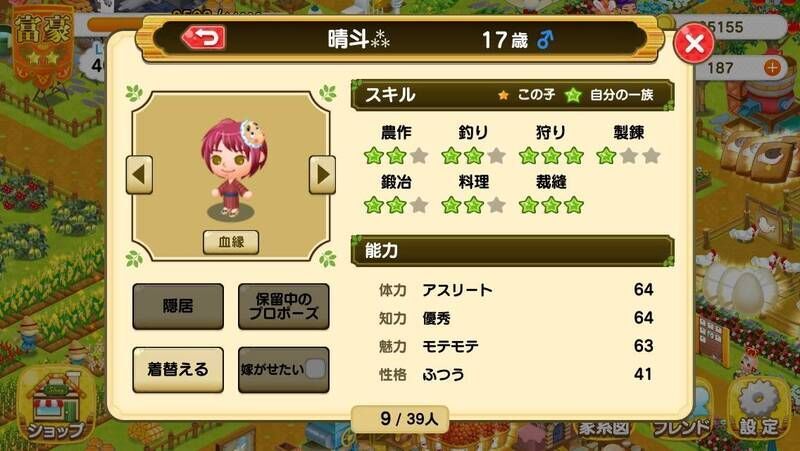
Task: Open the 血縁 blood relation button
Action: point(231,242)
